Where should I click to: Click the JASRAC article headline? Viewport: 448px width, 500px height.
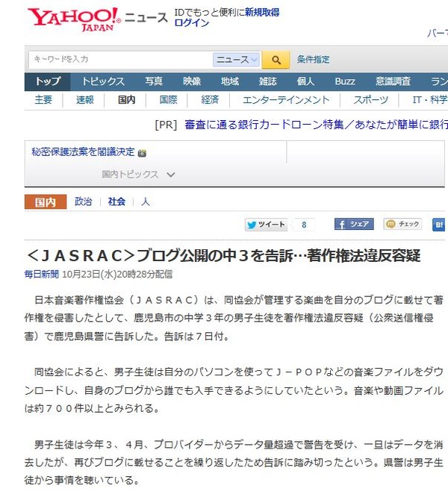[224, 256]
